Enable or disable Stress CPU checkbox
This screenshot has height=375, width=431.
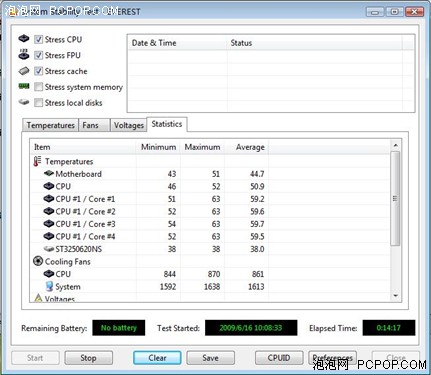(x=38, y=39)
